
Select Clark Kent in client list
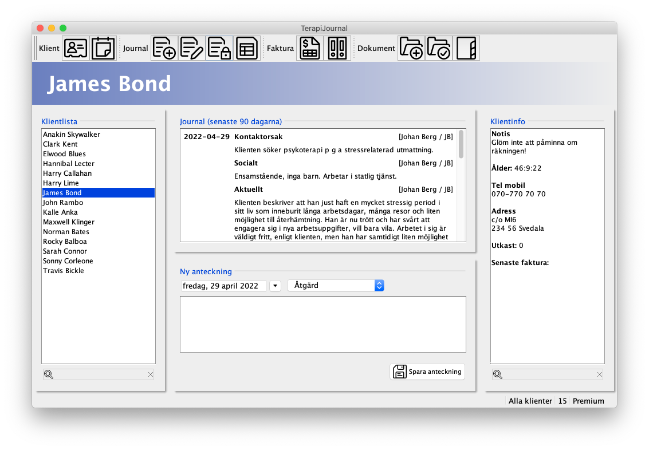coord(98,144)
